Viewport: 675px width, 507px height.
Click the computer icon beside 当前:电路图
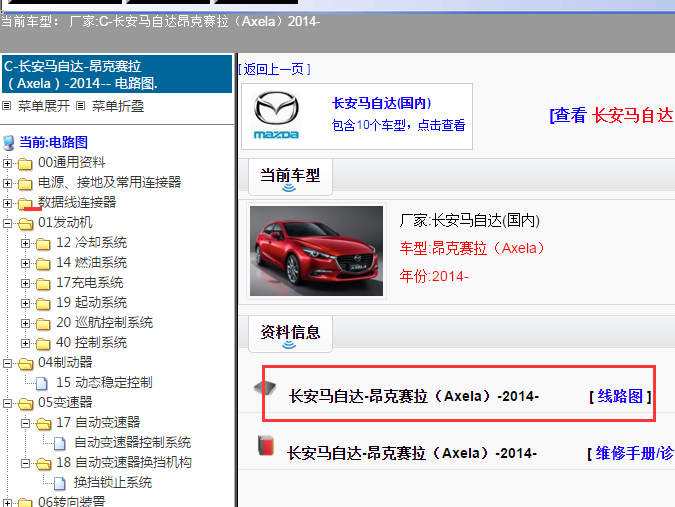click(x=9, y=142)
